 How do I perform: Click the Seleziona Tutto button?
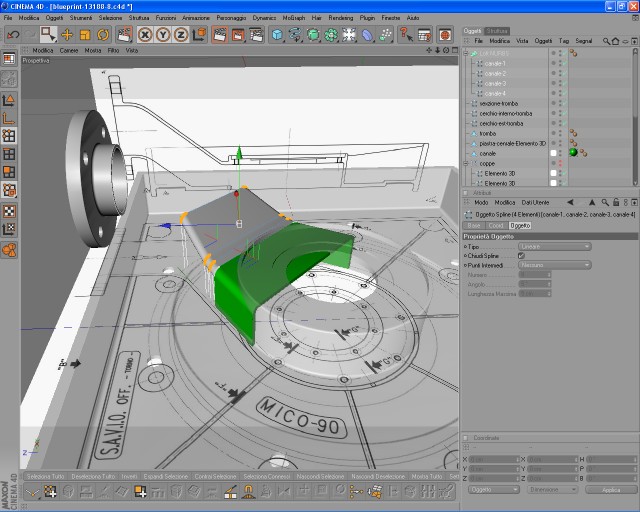click(46, 476)
